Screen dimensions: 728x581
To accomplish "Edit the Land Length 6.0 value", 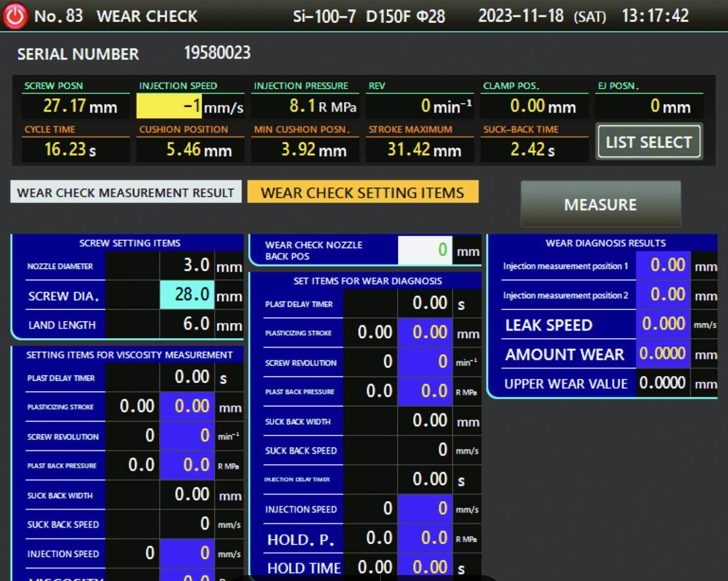I will 187,324.
